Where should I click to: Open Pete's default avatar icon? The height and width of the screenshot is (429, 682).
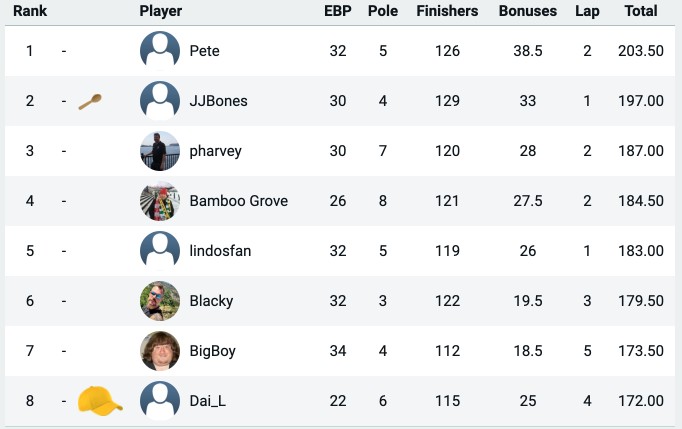pyautogui.click(x=160, y=51)
